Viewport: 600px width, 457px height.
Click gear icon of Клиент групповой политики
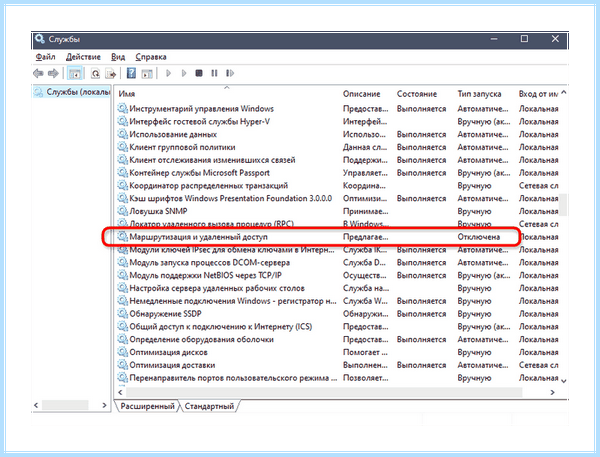point(122,147)
